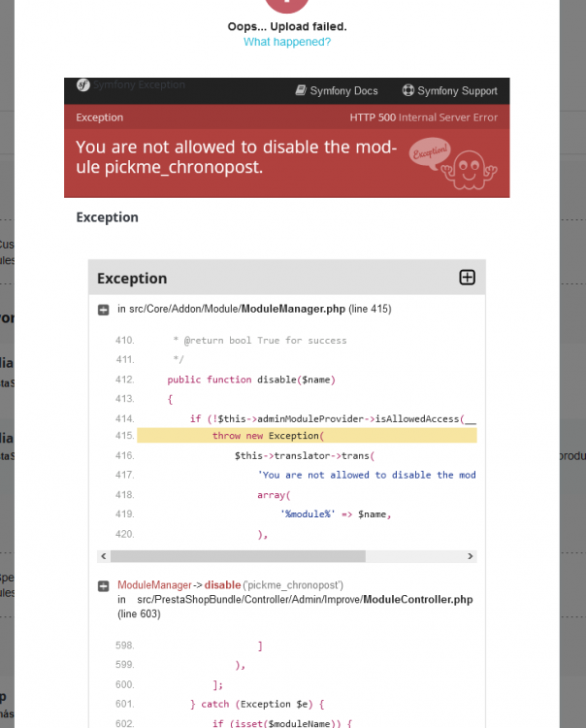Click the horizontal scrollbar thumb in the code block
The height and width of the screenshot is (728, 586).
click(x=238, y=556)
